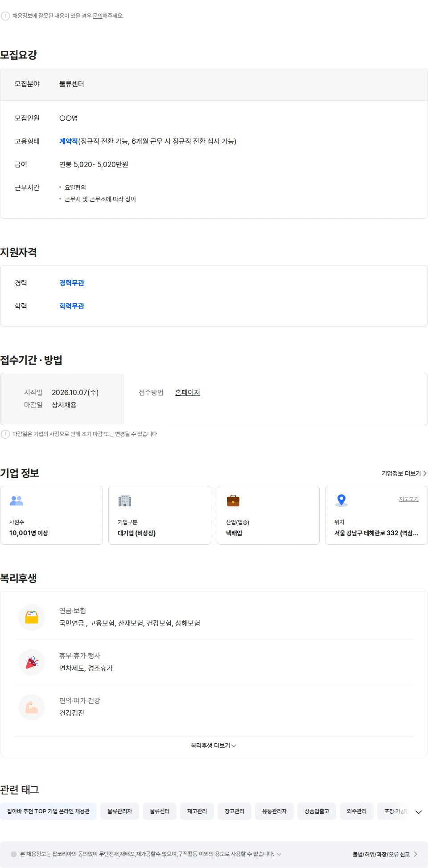Click the 서울 강남구 테헤란로 332 address text

point(376,533)
